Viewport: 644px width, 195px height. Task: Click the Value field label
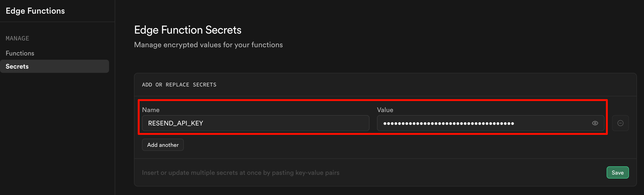(385, 110)
